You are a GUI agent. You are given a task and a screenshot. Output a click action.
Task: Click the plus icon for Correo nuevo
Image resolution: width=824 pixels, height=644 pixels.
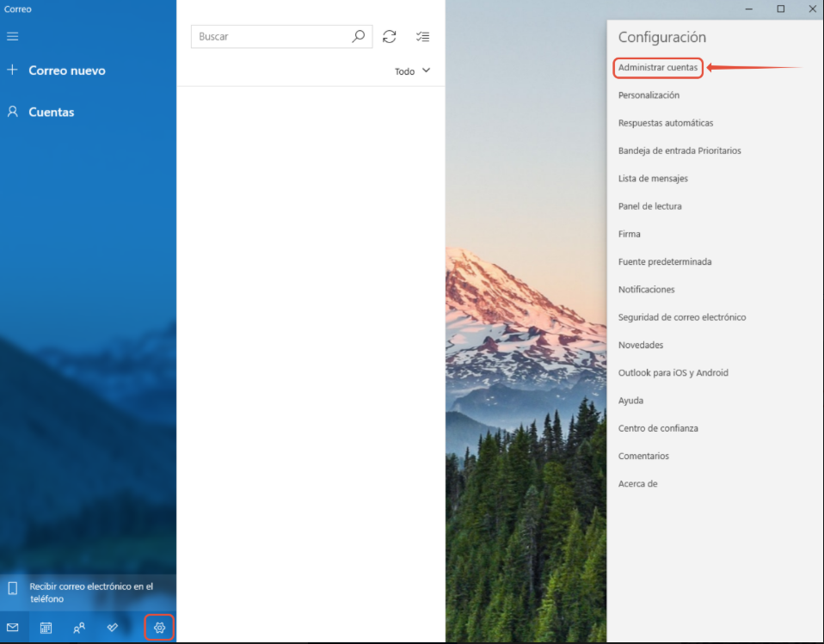click(13, 70)
